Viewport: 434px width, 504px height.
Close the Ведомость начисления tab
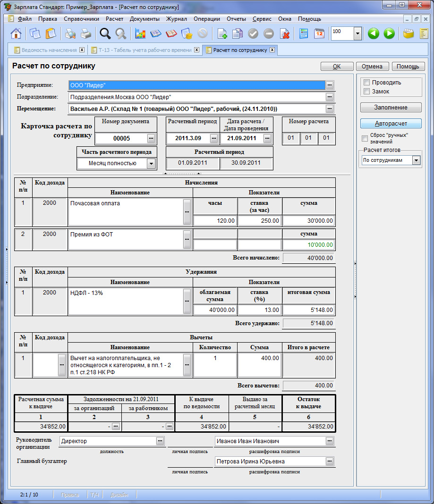[82, 50]
